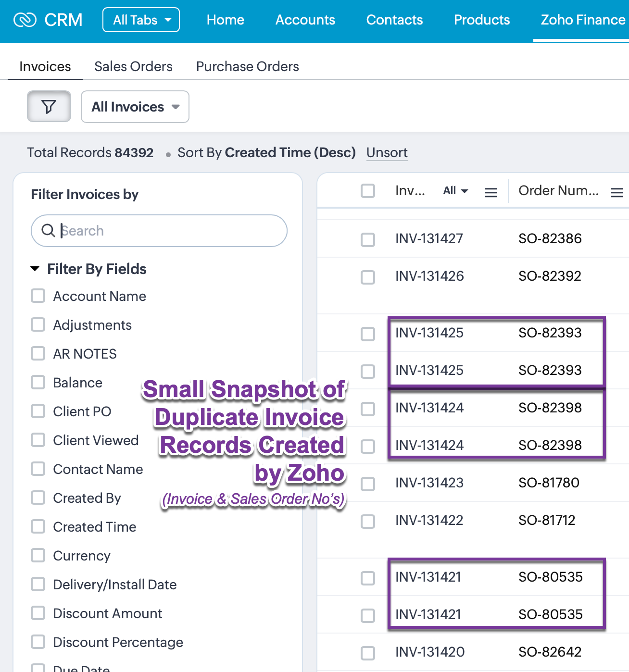629x672 pixels.
Task: Click order number SO-82642
Action: (x=550, y=652)
